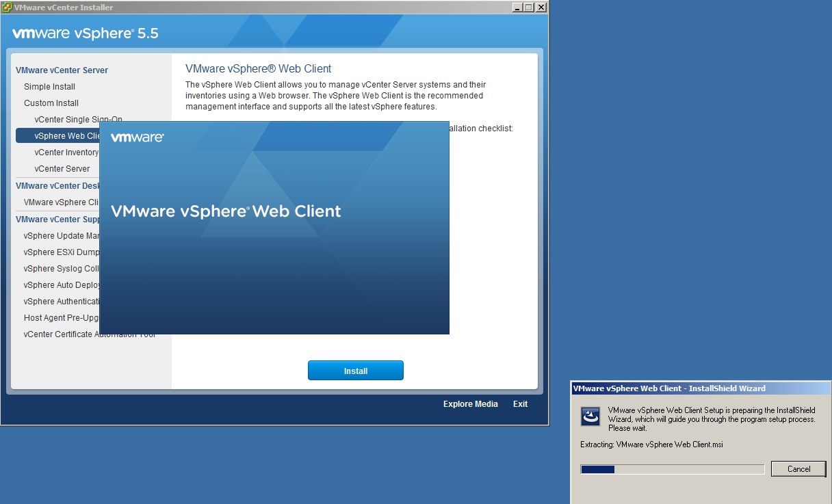Maximize the VMware vCenter Installer window
This screenshot has width=832, height=504.
pos(529,8)
